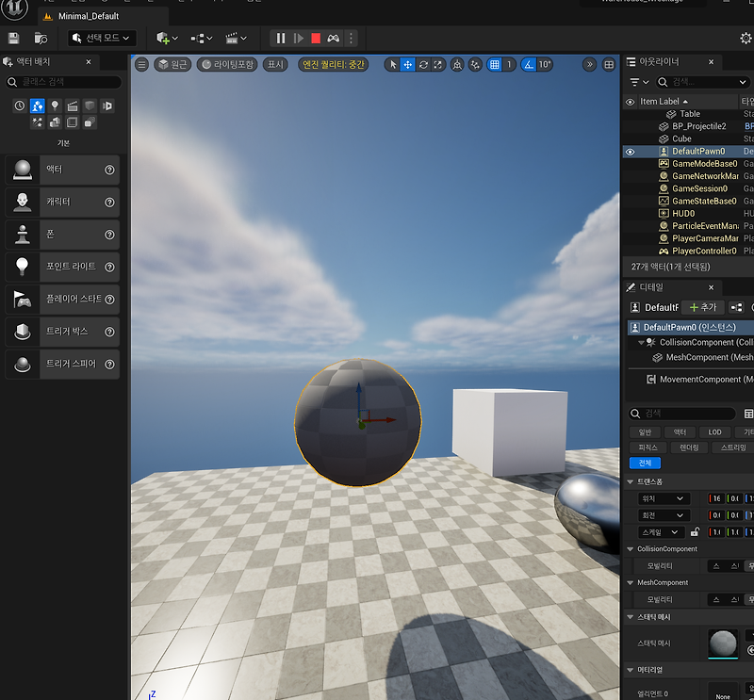Activate the Move tool in the viewport toolbar
The height and width of the screenshot is (700, 754).
tap(408, 64)
